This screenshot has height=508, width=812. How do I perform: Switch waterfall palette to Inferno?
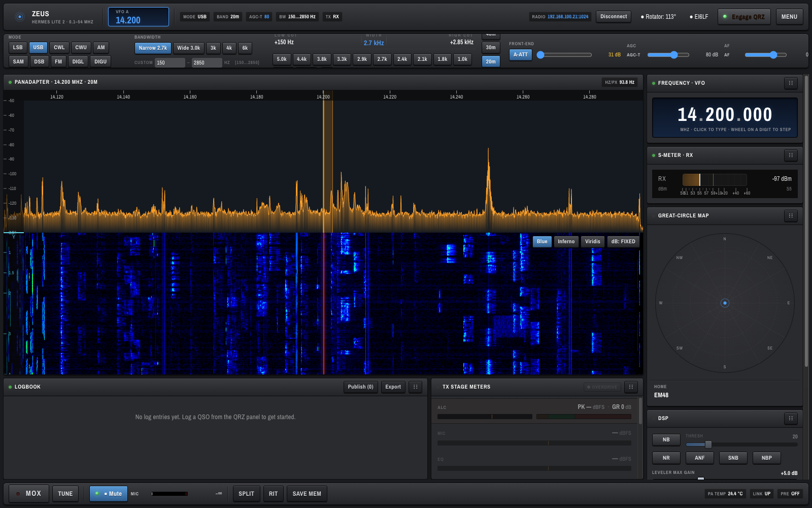(566, 242)
